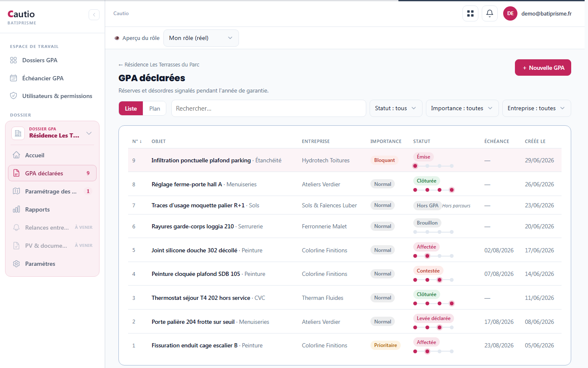The image size is (588, 368).
Task: Click the Paramétrage des plans map icon
Action: pos(16,191)
